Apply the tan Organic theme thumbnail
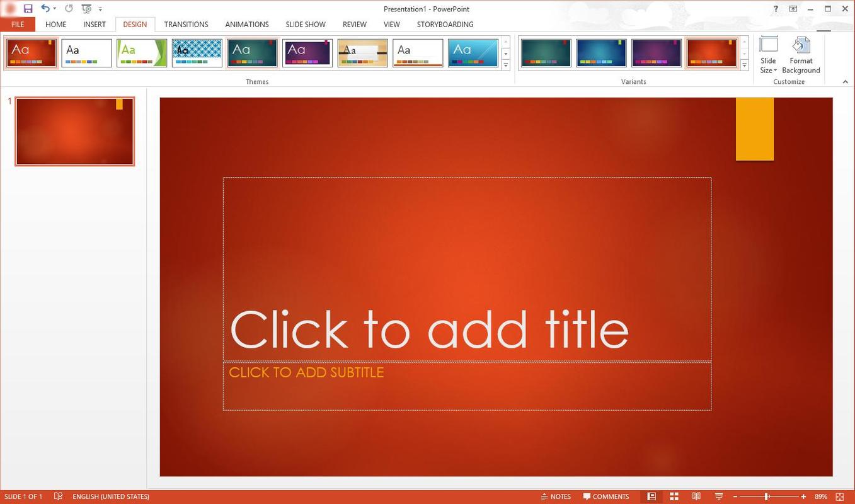The image size is (855, 504). tap(362, 53)
